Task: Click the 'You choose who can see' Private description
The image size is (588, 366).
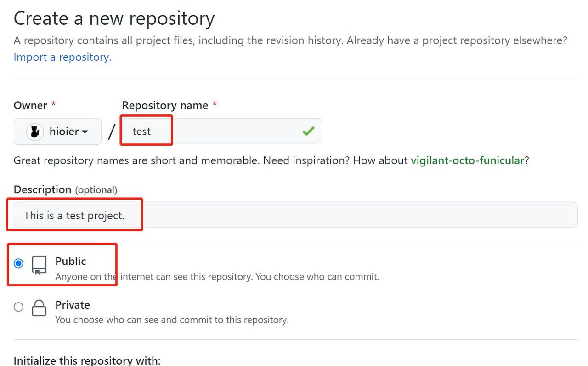Action: pos(172,320)
